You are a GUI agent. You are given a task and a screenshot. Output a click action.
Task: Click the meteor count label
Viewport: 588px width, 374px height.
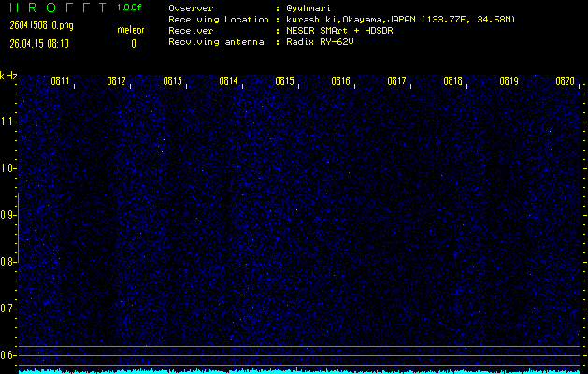pyautogui.click(x=131, y=30)
